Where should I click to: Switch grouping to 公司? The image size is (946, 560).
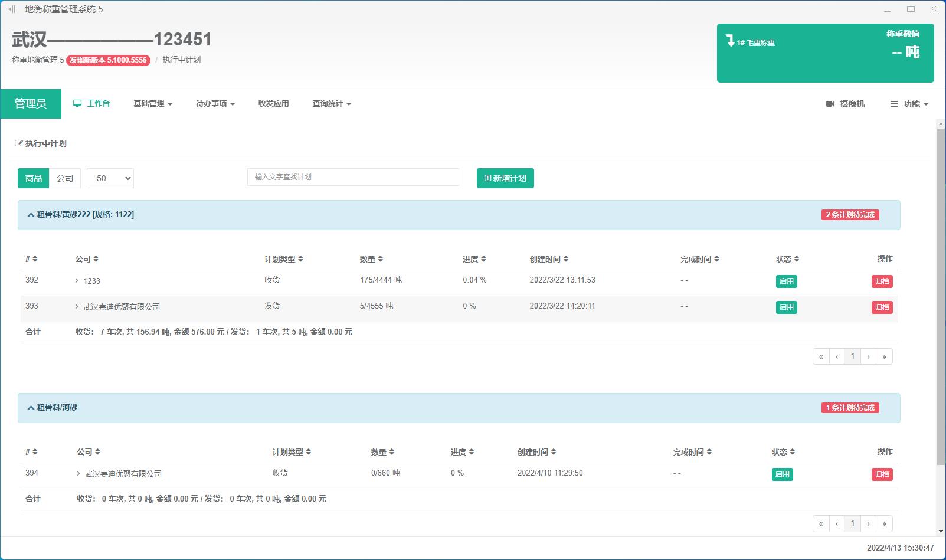[65, 178]
